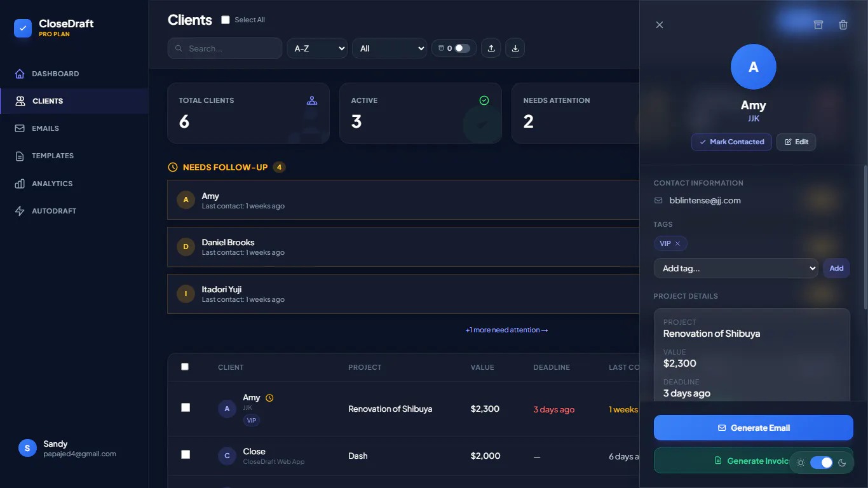The width and height of the screenshot is (868, 488).
Task: Click Amy's large avatar in detail panel
Action: [x=754, y=67]
